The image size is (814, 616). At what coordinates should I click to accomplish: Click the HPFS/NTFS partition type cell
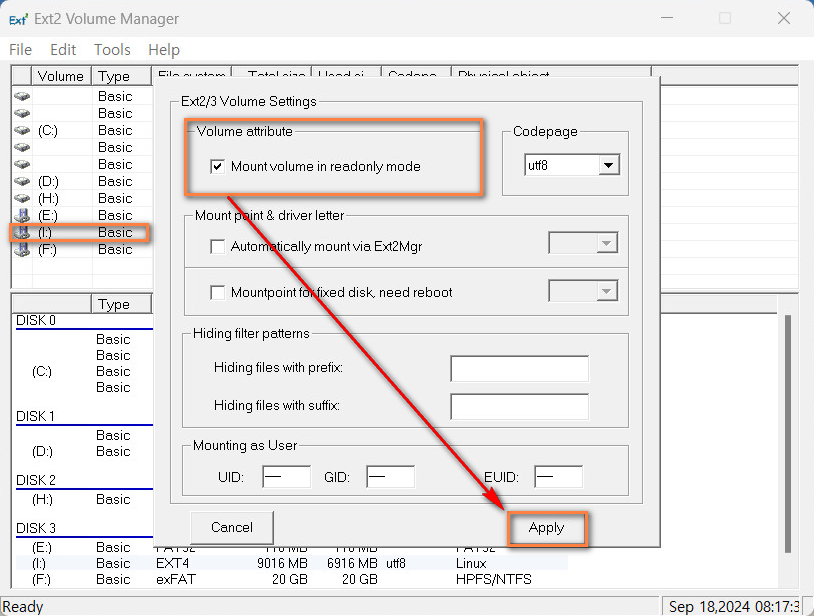pyautogui.click(x=494, y=580)
